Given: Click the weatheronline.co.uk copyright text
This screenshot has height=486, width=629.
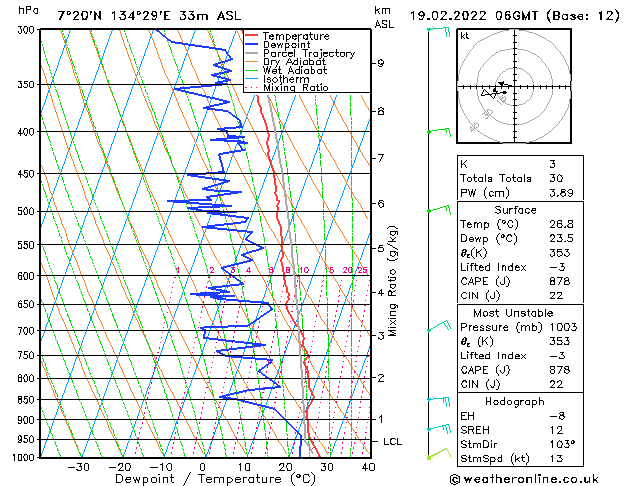Looking at the screenshot, I should point(524,479).
